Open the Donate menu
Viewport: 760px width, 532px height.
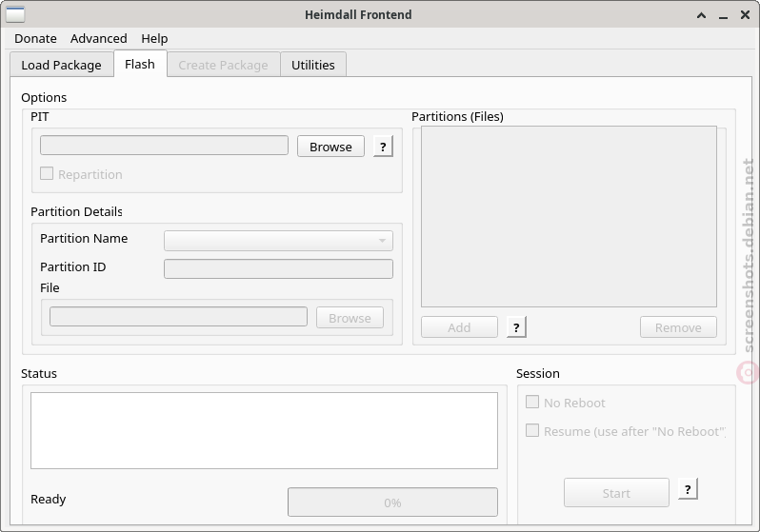35,38
